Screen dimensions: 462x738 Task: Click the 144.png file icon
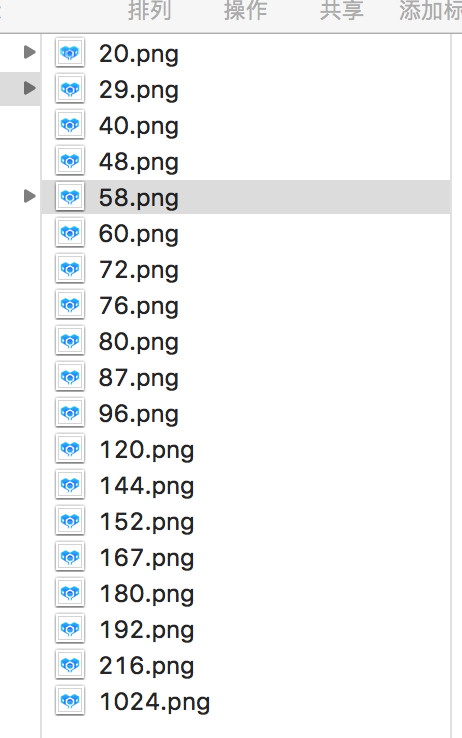[x=70, y=485]
